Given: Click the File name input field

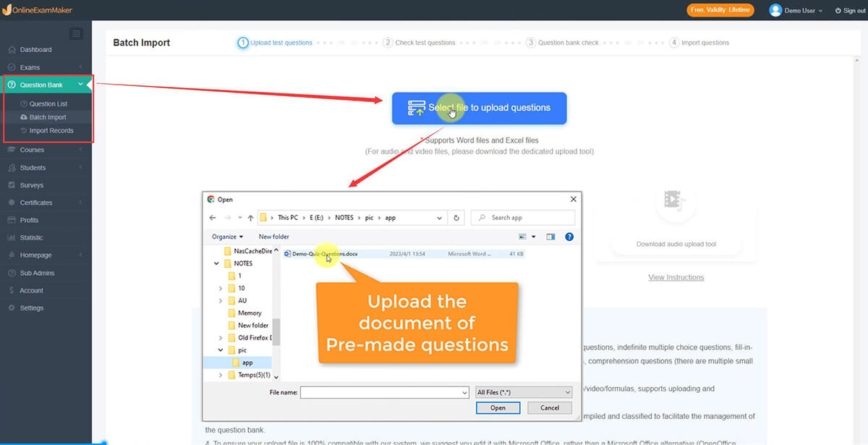Looking at the screenshot, I should 385,392.
